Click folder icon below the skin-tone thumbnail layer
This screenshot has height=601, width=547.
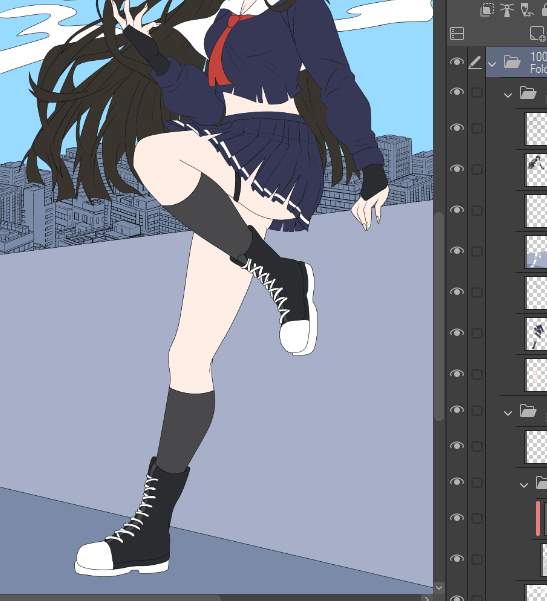coord(528,411)
